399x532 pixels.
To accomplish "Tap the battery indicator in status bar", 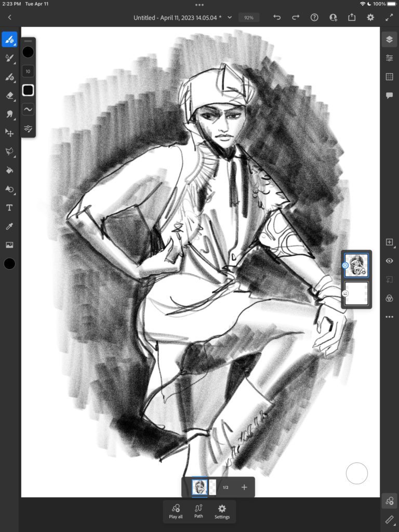I will pos(392,4).
